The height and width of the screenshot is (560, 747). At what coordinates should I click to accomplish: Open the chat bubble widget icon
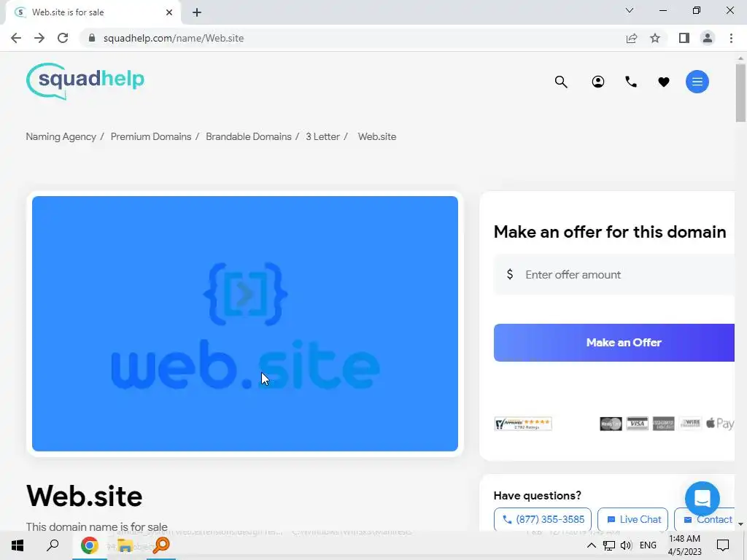[703, 499]
